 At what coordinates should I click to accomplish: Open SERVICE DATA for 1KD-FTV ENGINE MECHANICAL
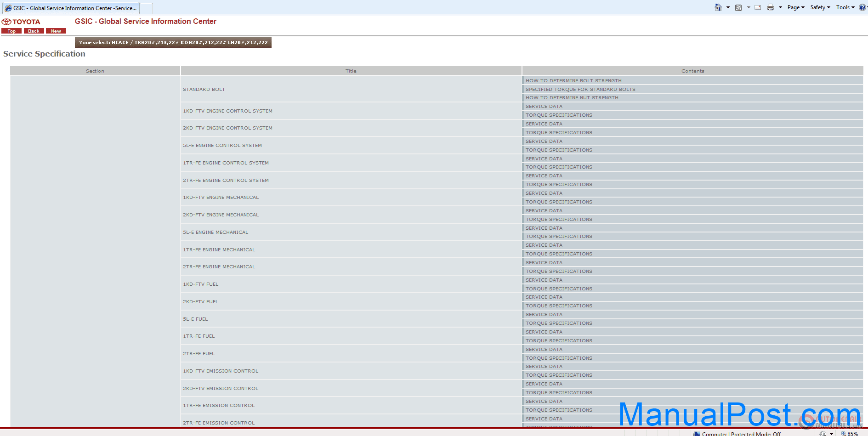pos(544,193)
